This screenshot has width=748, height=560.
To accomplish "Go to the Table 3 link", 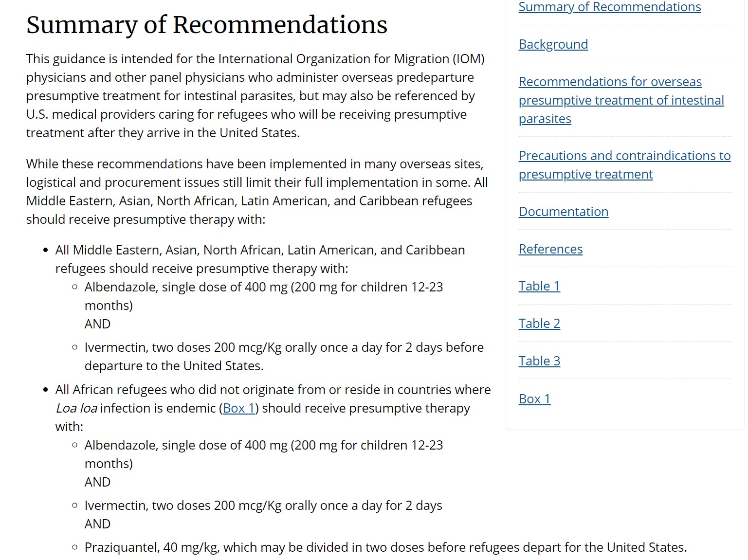I will click(x=539, y=361).
